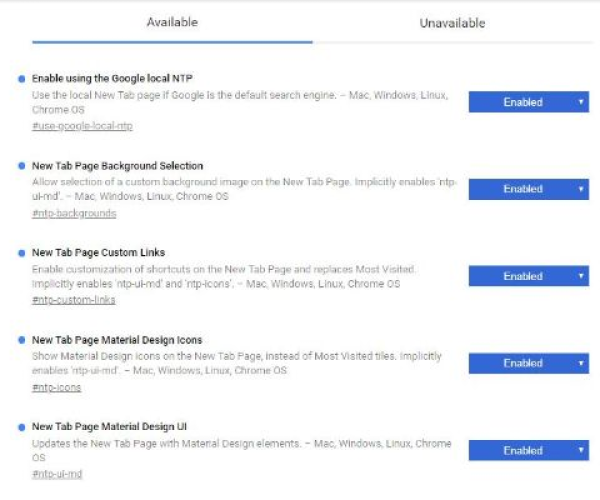Open the Material Design Icons state dropdown
The width and height of the screenshot is (600, 500).
[528, 363]
